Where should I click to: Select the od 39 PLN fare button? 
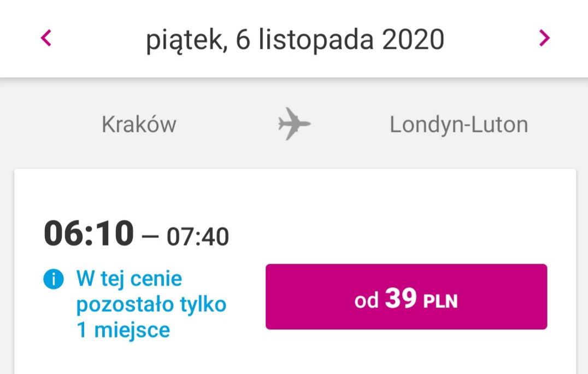[x=406, y=297]
